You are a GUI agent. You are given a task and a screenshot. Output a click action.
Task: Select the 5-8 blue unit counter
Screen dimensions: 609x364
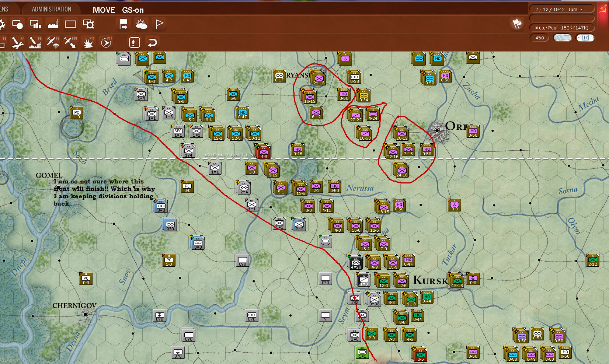233,95
